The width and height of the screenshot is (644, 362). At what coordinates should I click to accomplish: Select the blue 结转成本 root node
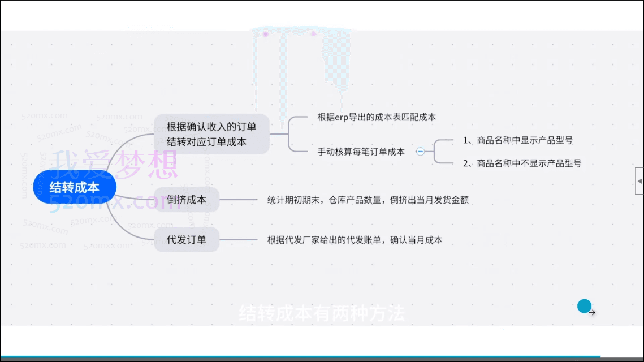pos(75,186)
